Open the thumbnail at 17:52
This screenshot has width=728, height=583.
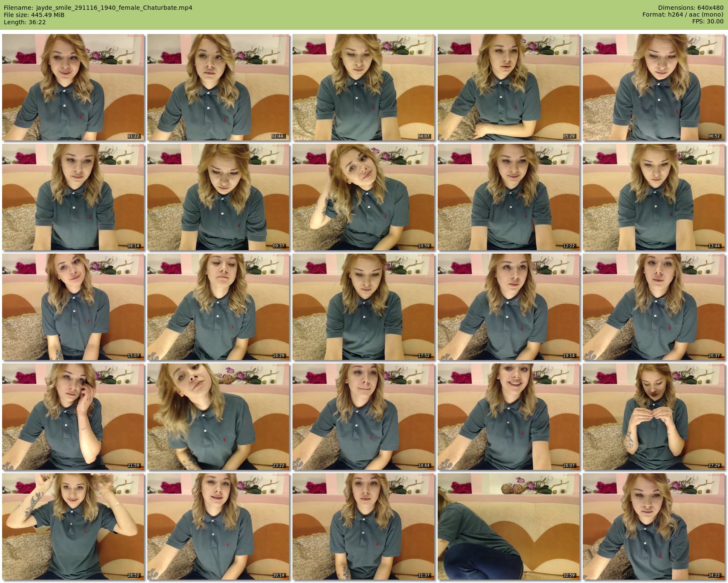[x=363, y=307]
